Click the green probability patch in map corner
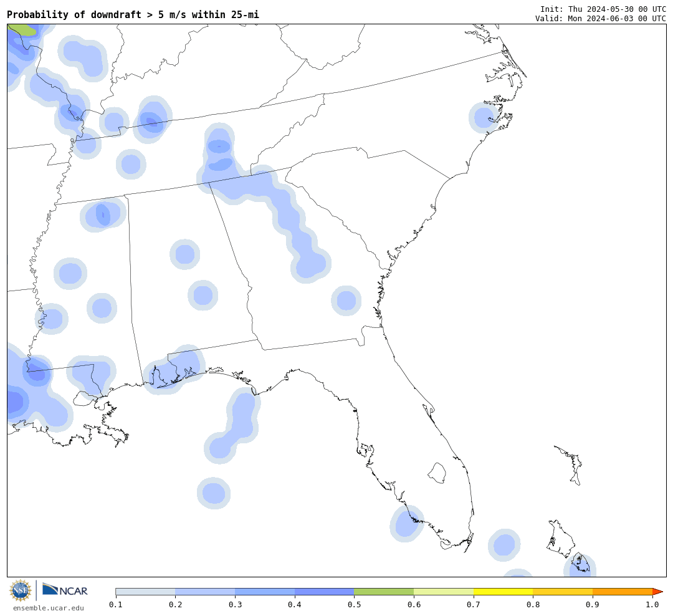The width and height of the screenshot is (673, 616). [24, 30]
